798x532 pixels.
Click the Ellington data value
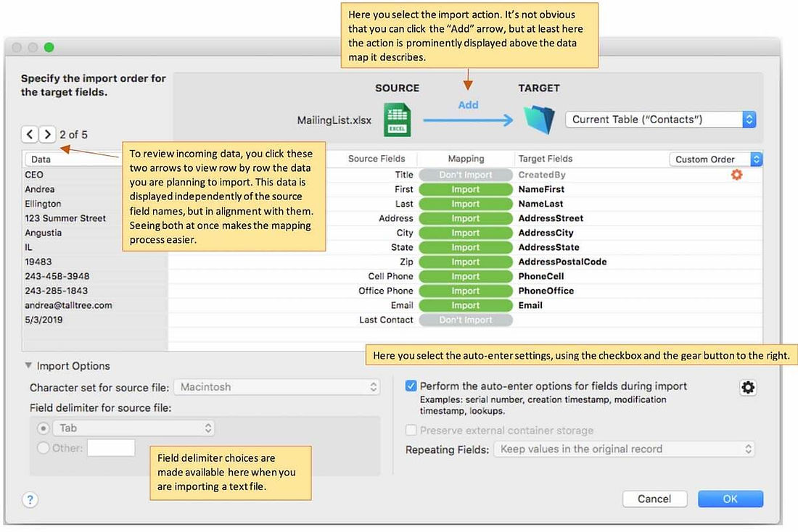(x=43, y=204)
